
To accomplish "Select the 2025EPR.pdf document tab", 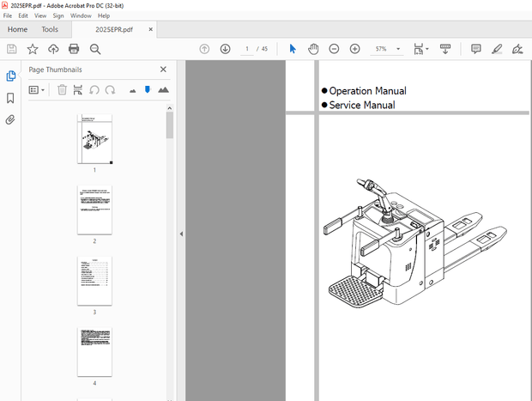I will 114,29.
